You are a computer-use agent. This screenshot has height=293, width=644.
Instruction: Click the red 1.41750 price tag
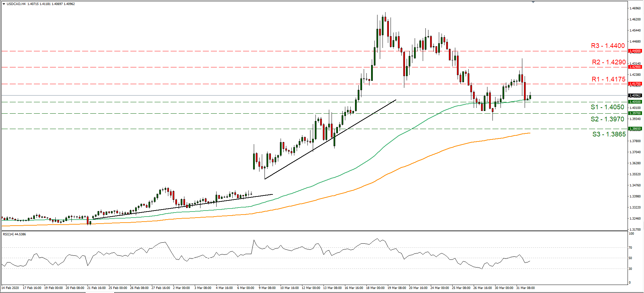635,84
